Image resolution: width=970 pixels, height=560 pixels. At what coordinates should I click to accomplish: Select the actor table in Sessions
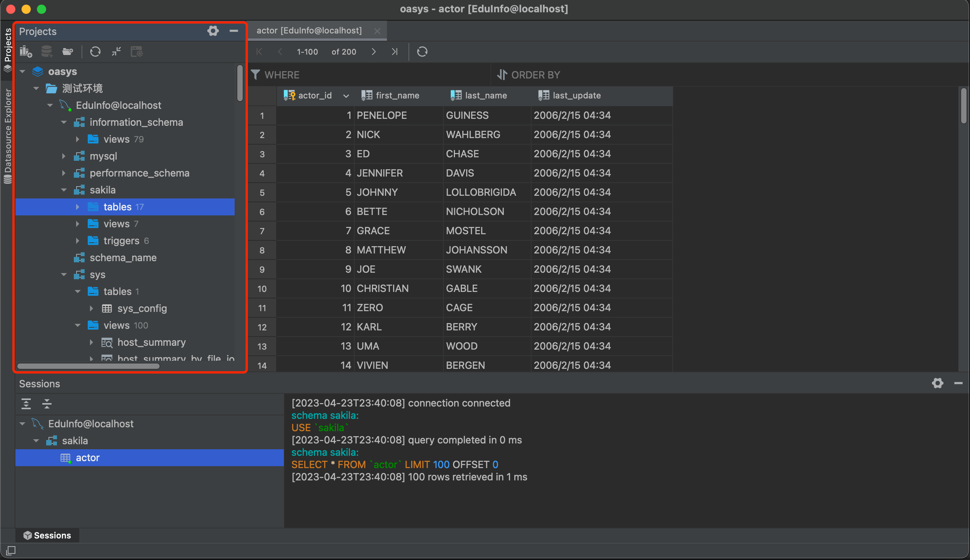tap(149, 458)
